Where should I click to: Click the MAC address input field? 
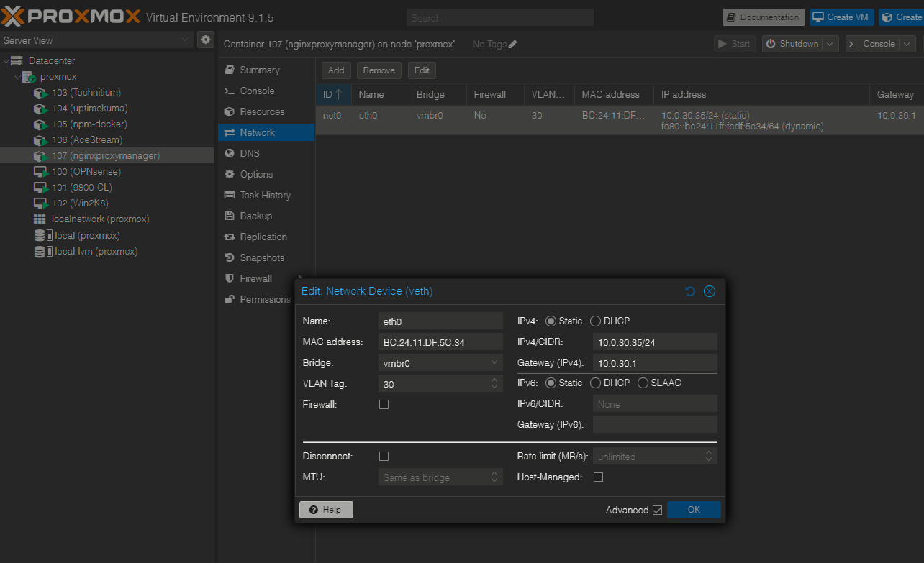440,342
